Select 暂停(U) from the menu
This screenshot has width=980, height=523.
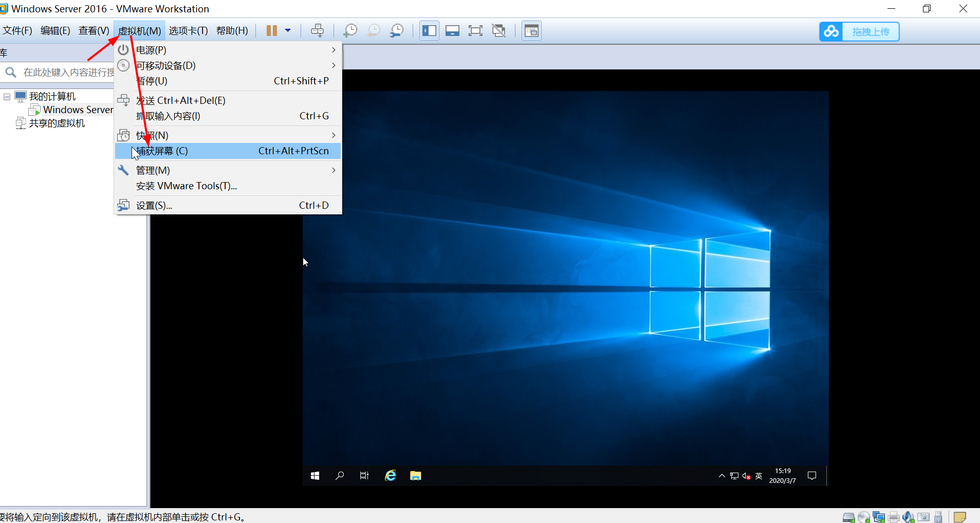click(228, 81)
